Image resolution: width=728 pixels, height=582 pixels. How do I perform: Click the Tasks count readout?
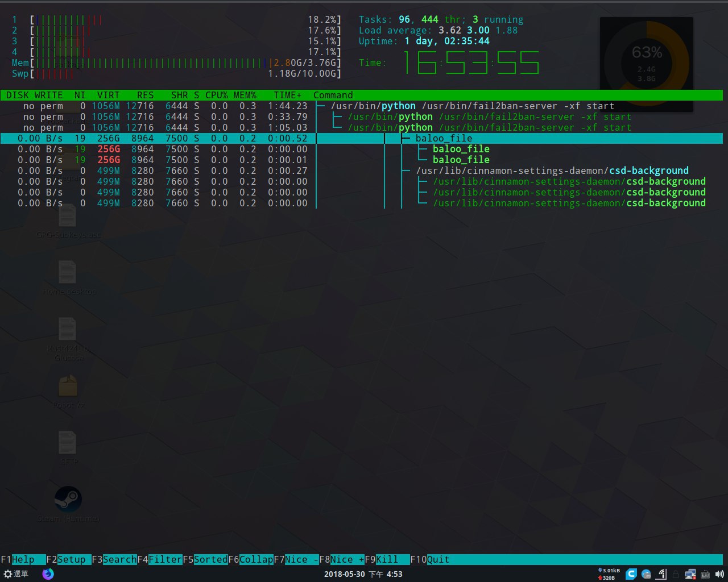(x=441, y=19)
